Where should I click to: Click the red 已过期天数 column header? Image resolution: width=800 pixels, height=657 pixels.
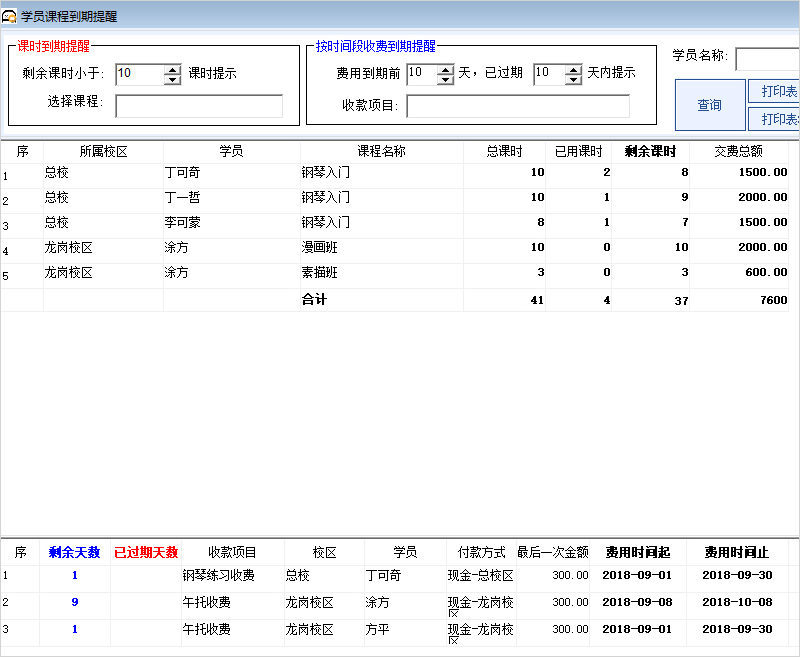point(146,552)
